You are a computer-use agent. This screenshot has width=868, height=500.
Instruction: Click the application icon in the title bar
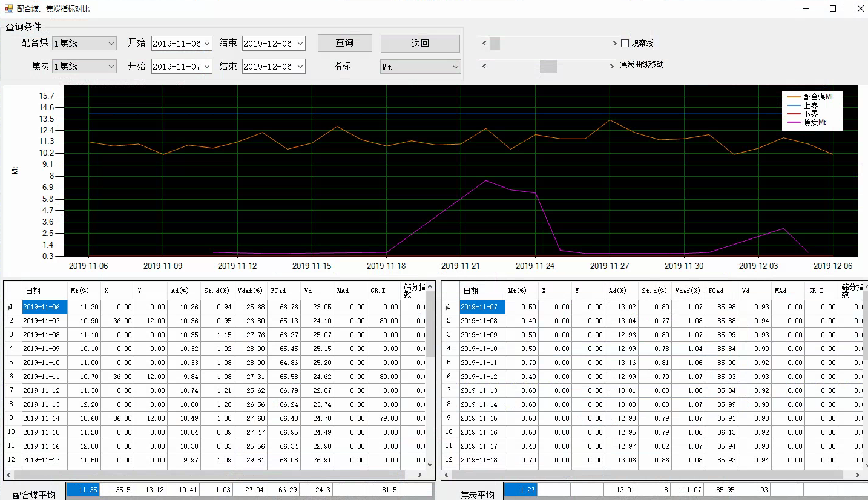coord(8,8)
